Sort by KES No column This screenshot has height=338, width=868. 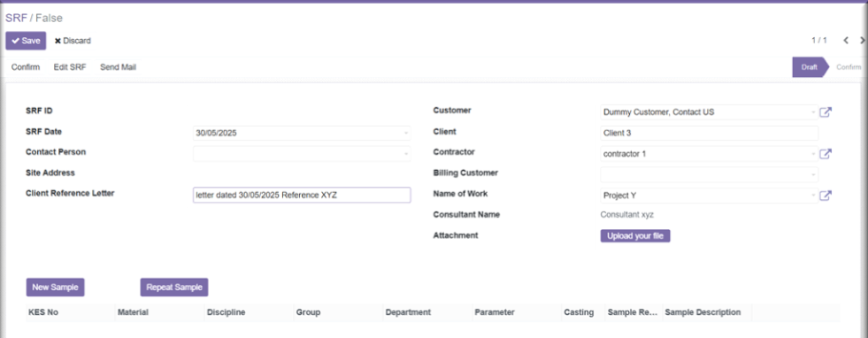(70, 312)
